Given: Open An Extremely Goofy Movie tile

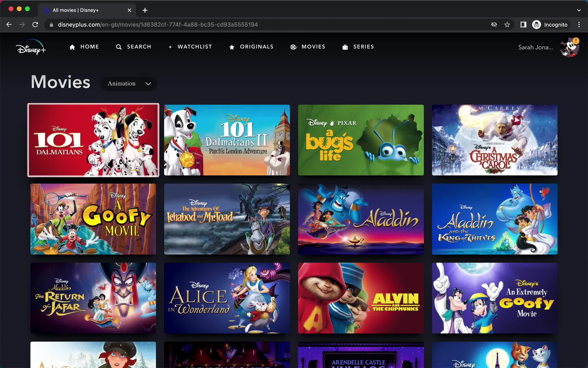Looking at the screenshot, I should (495, 298).
